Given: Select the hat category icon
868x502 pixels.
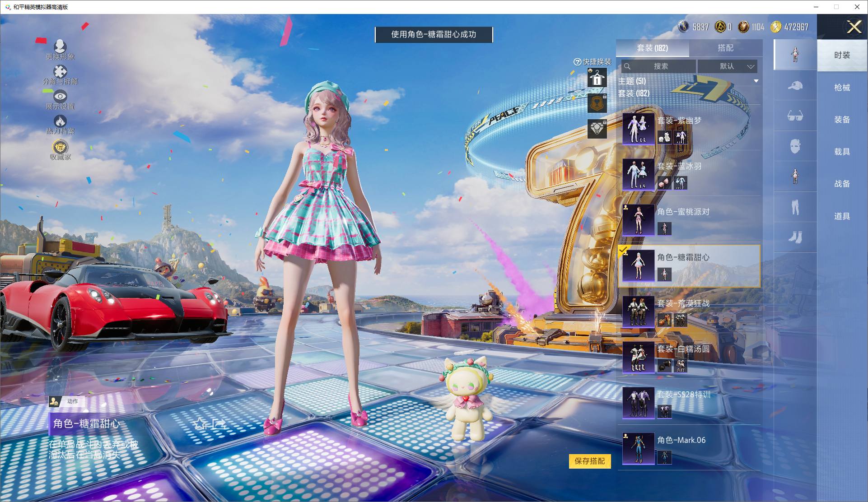Looking at the screenshot, I should point(795,85).
